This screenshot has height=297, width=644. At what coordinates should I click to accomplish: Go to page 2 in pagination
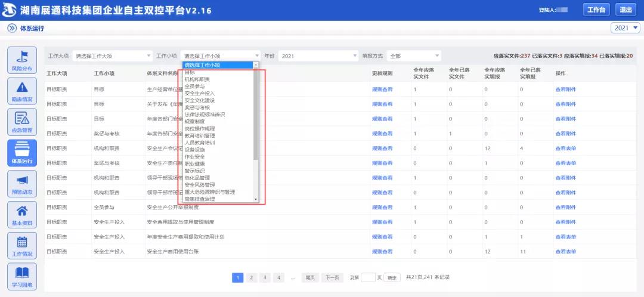[x=251, y=277]
